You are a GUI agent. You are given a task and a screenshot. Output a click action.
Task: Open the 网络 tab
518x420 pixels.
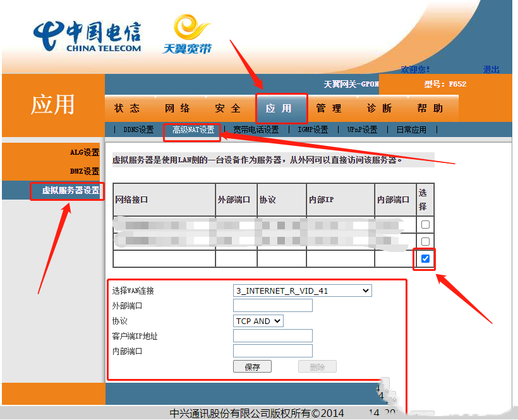(x=178, y=108)
